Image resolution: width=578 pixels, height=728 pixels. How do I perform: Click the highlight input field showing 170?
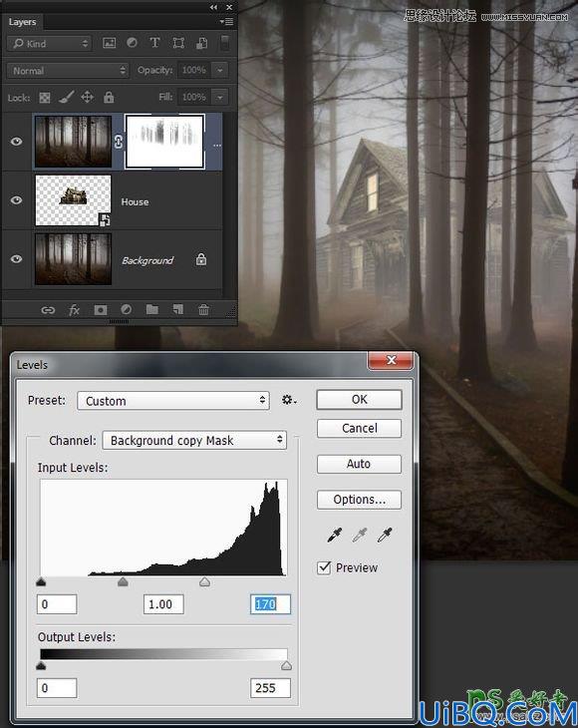click(270, 604)
